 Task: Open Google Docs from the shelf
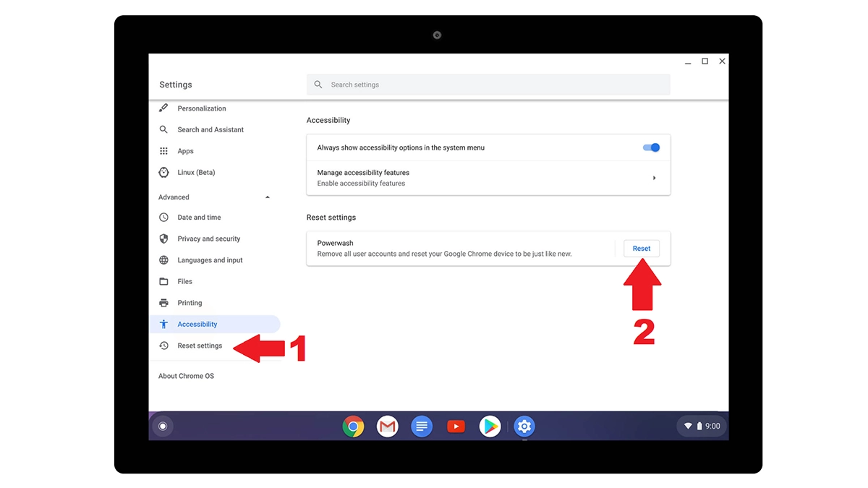pyautogui.click(x=422, y=427)
